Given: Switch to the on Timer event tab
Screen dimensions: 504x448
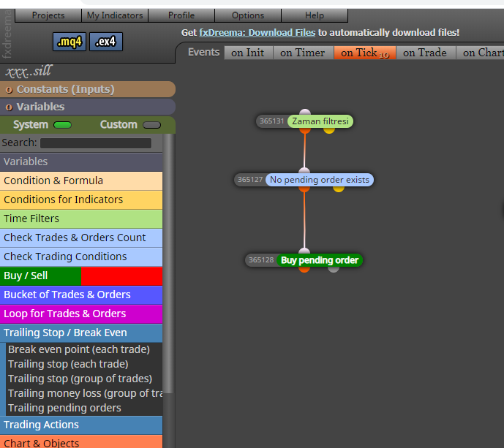Looking at the screenshot, I should click(303, 53).
